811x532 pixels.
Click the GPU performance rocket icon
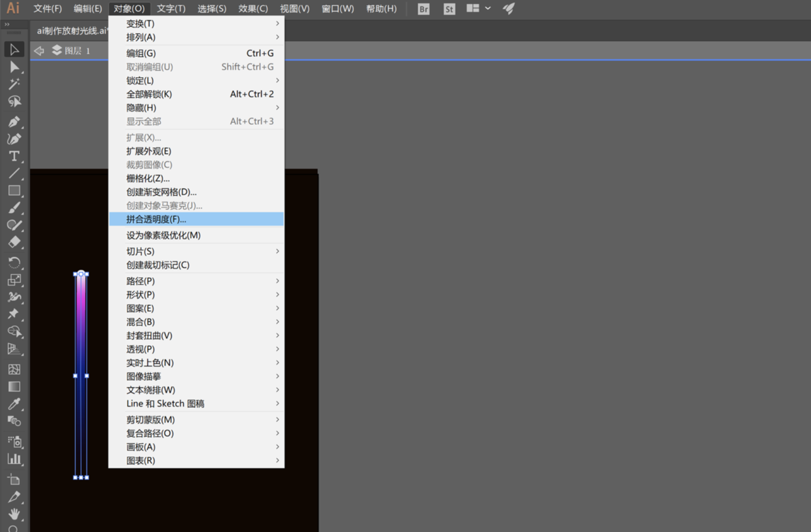508,8
